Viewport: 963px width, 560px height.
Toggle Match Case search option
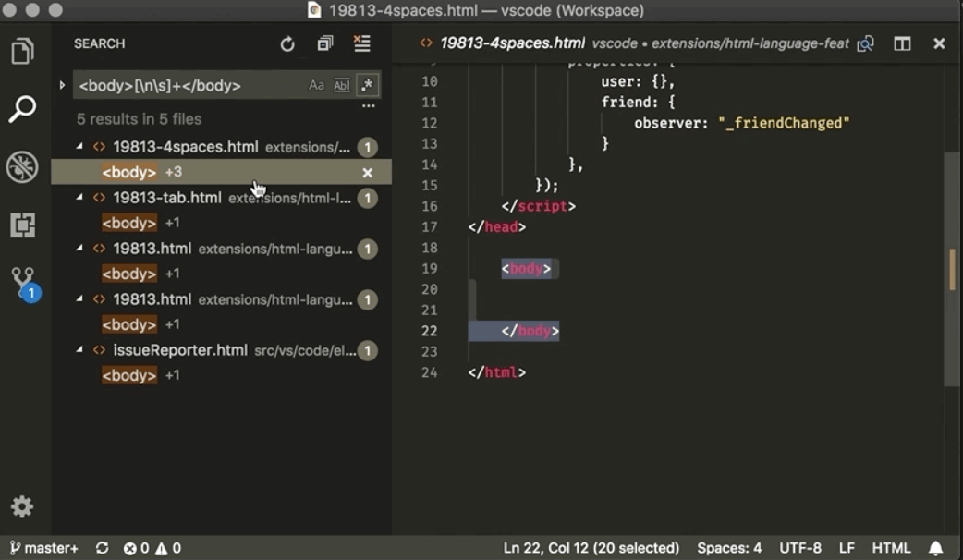316,85
